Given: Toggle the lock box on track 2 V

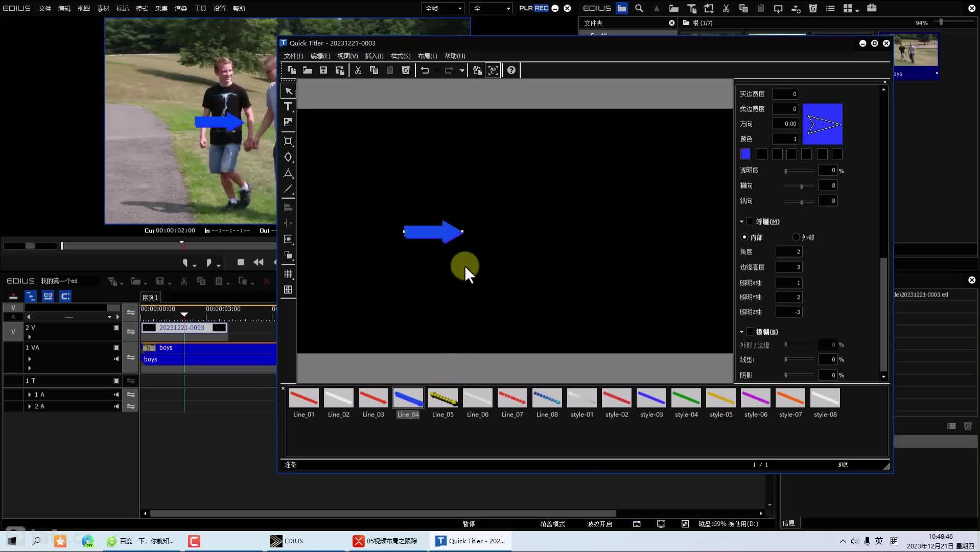Looking at the screenshot, I should pyautogui.click(x=116, y=328).
